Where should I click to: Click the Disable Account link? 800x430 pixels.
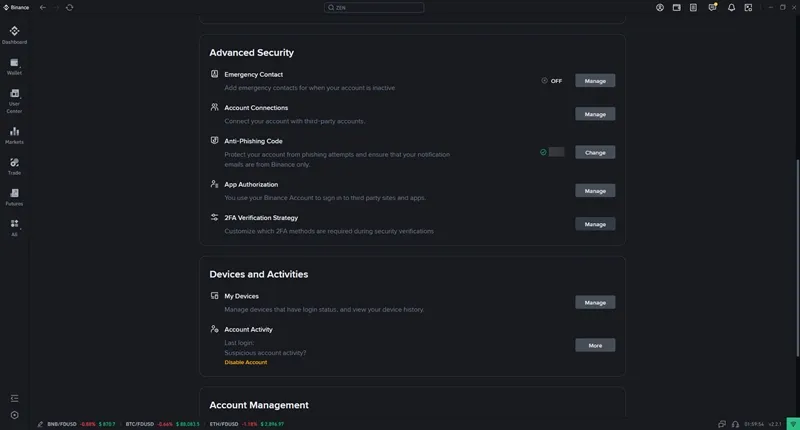(245, 362)
